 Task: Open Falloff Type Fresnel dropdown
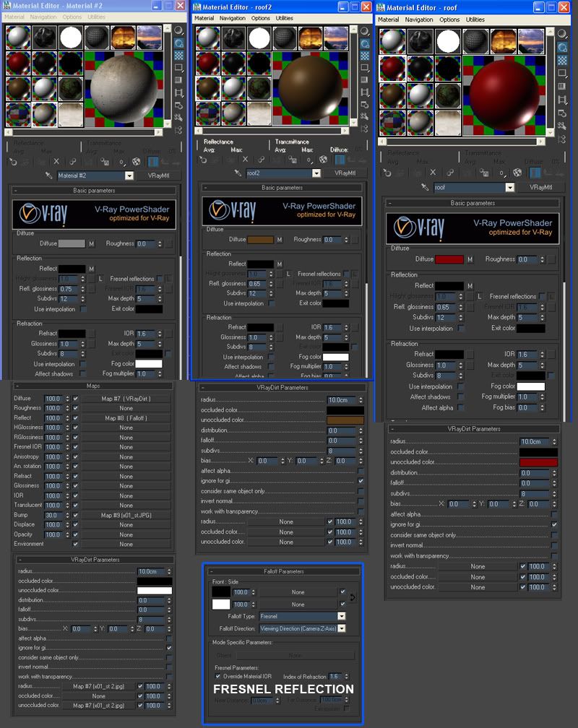pyautogui.click(x=342, y=616)
